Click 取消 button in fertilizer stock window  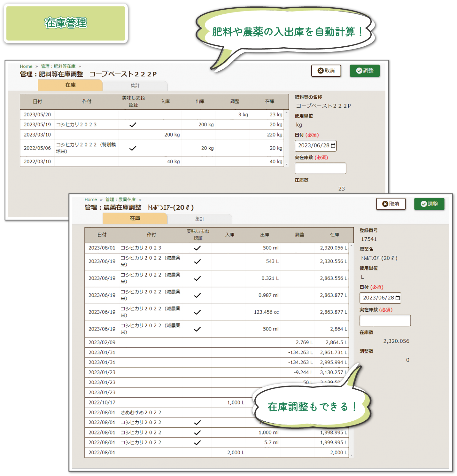tap(326, 71)
